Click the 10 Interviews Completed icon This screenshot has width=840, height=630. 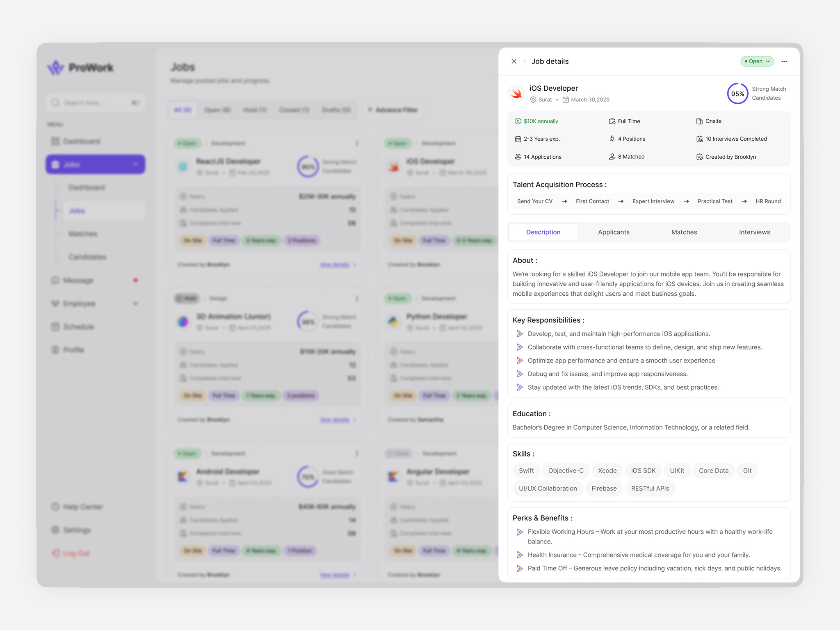pos(699,139)
